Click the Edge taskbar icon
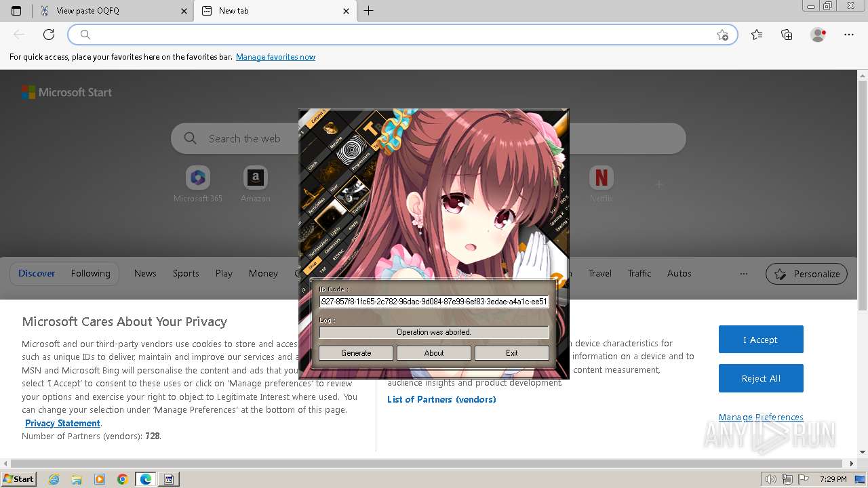 tap(146, 479)
